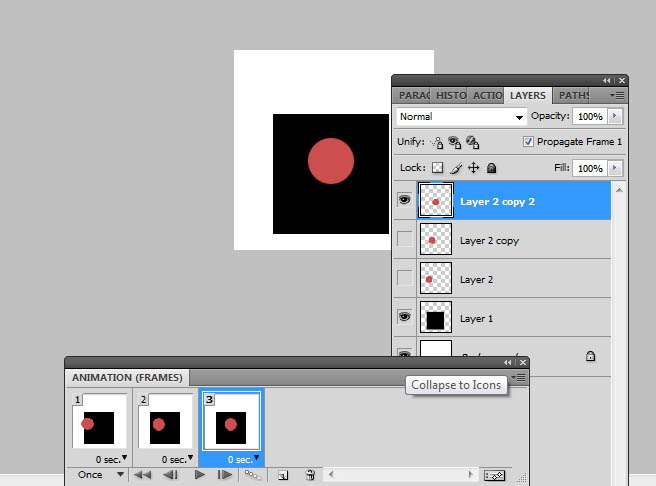Click the Background layer thumbnail
The height and width of the screenshot is (486, 656).
pos(436,348)
